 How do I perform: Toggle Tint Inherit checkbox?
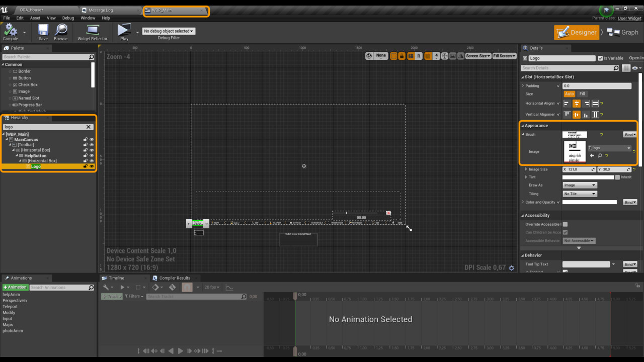pyautogui.click(x=617, y=177)
